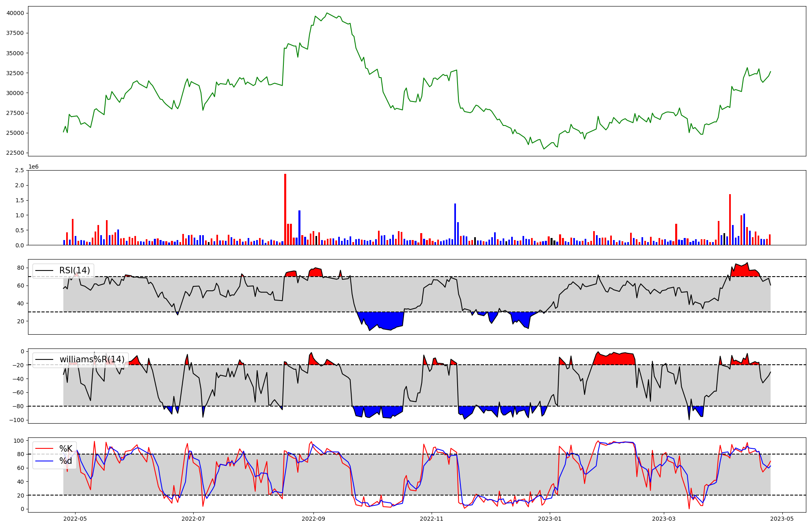This screenshot has height=528, width=812.
Task: Click the 0.0 volume axis label
Action: tap(19, 245)
